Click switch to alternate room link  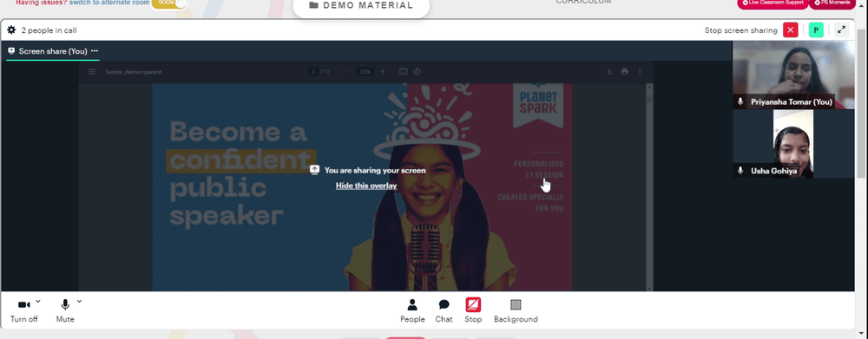click(109, 3)
